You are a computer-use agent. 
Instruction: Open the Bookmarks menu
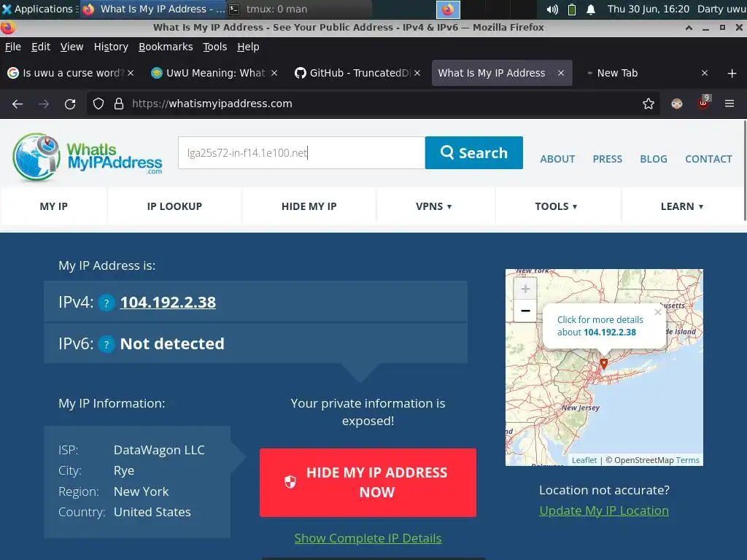click(x=166, y=47)
